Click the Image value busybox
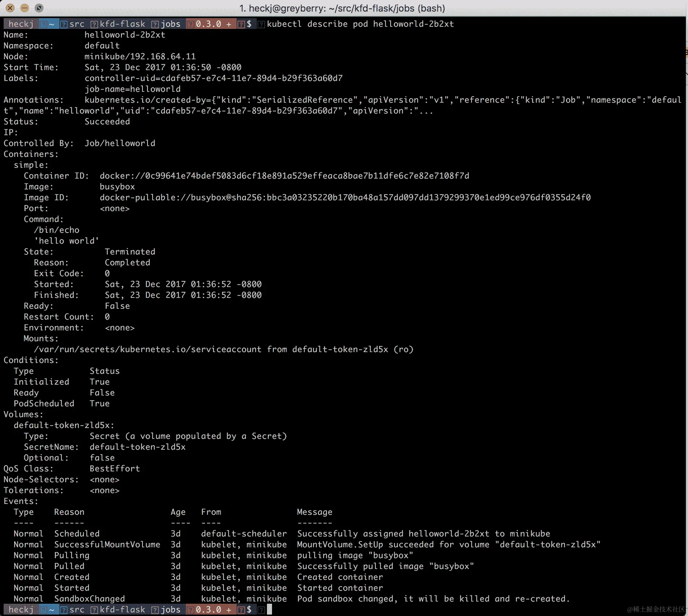Screen dimensions: 688x616 tap(117, 187)
